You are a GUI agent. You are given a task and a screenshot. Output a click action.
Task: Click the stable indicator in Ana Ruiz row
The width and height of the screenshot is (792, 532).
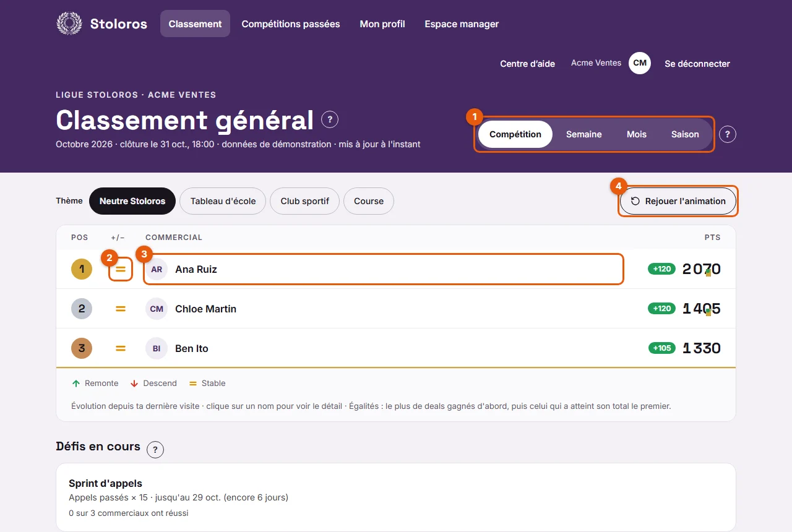click(x=121, y=269)
